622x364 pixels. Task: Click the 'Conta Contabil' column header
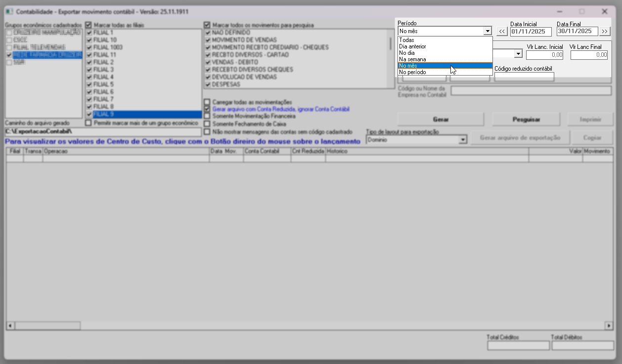pyautogui.click(x=267, y=151)
